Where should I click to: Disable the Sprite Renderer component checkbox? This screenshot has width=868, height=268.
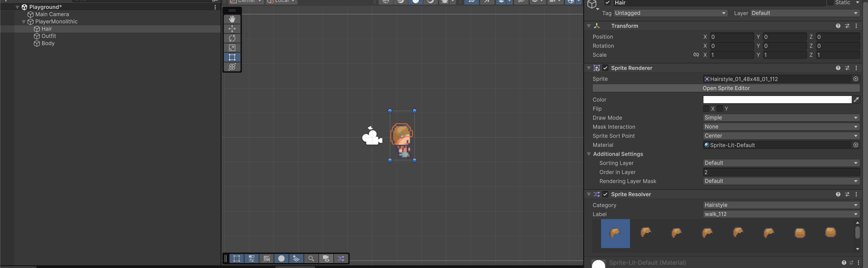606,68
